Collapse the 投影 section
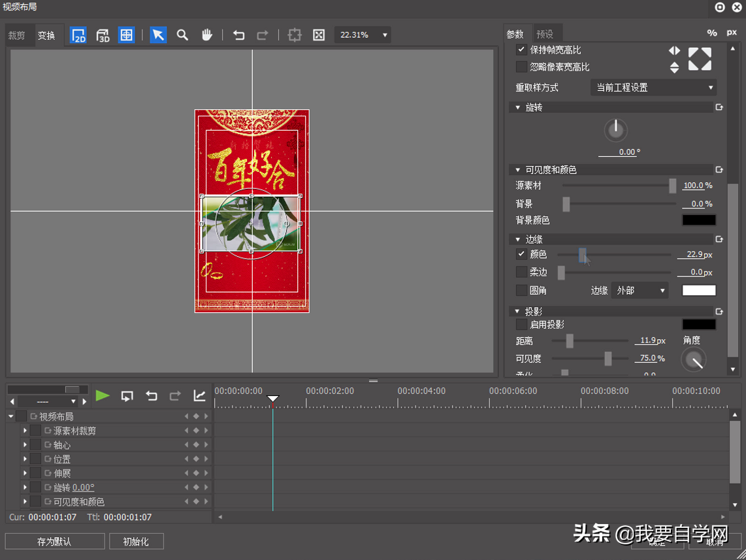 point(517,312)
